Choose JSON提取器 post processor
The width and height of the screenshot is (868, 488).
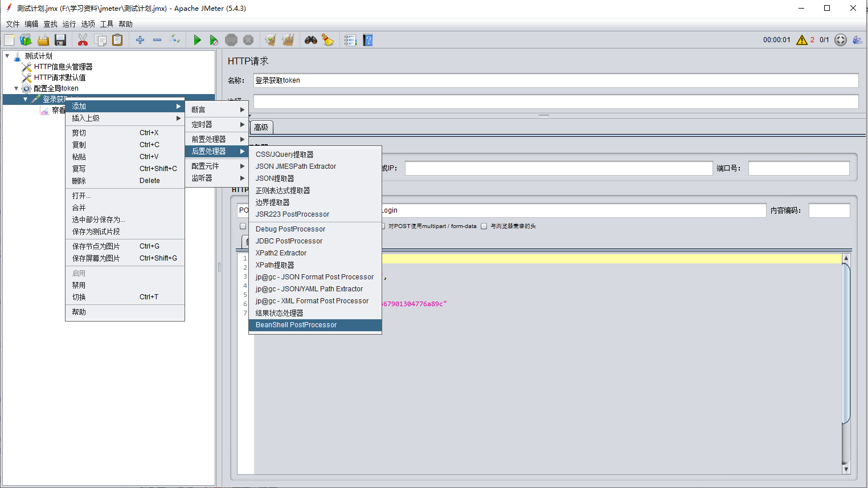[x=315, y=178]
